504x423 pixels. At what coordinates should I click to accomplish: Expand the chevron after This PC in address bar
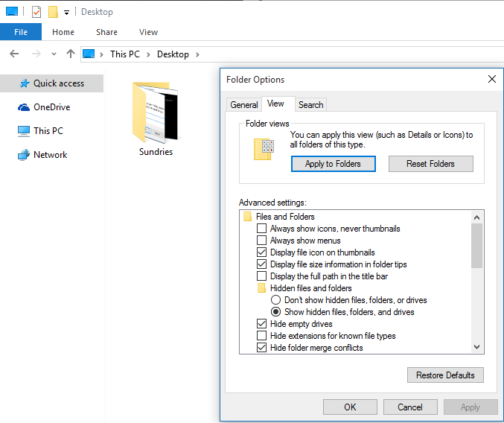point(148,54)
